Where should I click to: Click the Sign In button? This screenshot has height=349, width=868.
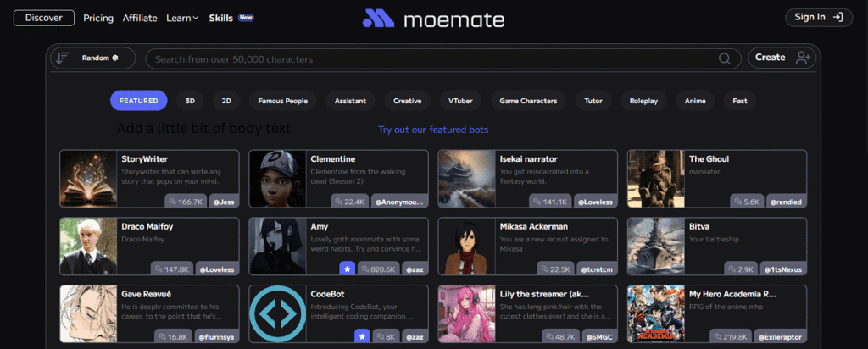click(x=819, y=17)
